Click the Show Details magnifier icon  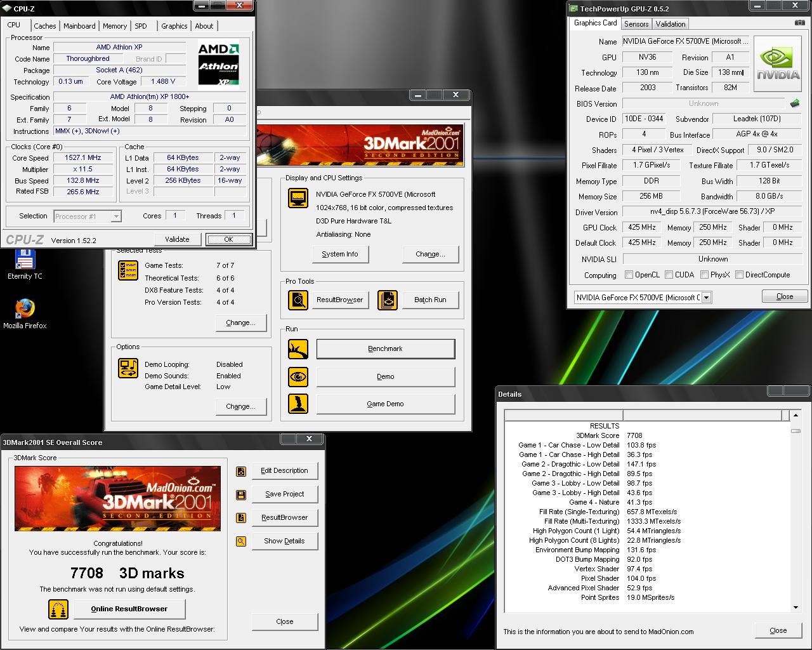[x=241, y=541]
